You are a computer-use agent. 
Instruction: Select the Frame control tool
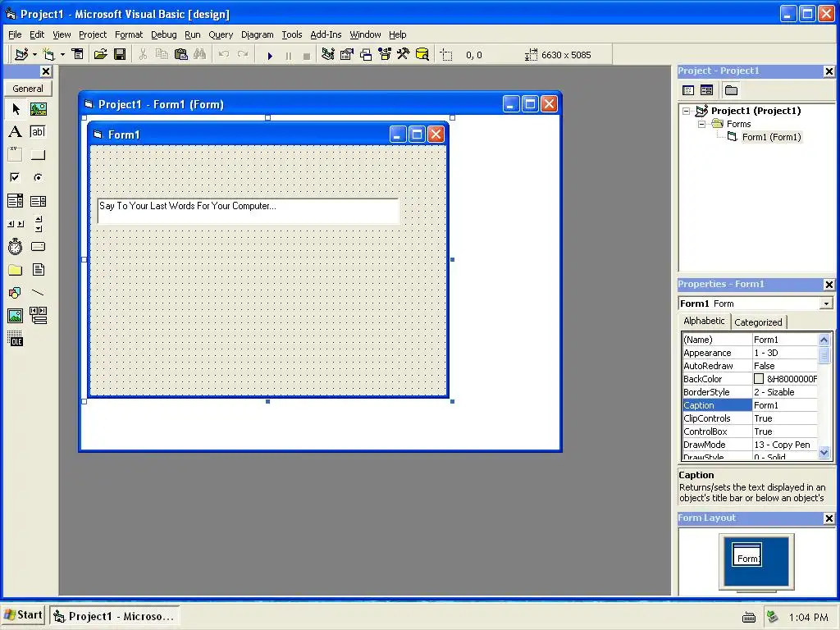click(16, 155)
